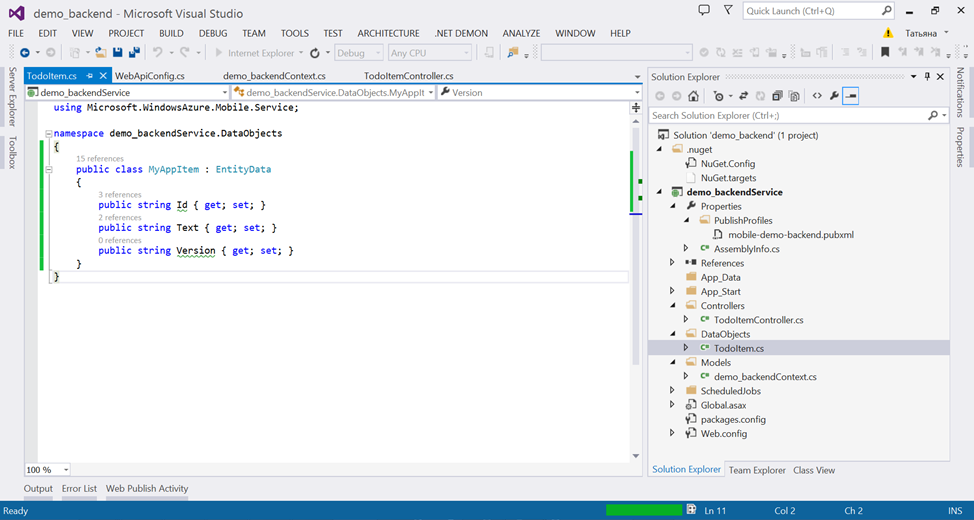This screenshot has height=520, width=974.
Task: Click Sync with Active Document icon
Action: coord(743,96)
